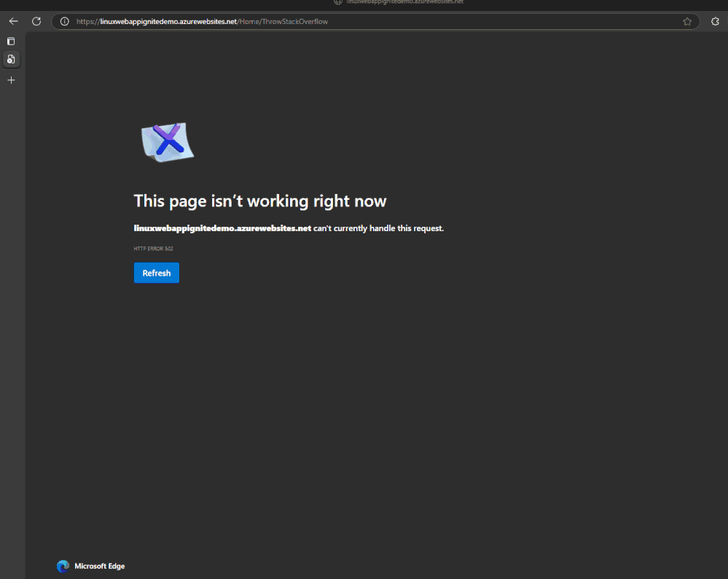Open a new tab with plus icon

tap(11, 80)
